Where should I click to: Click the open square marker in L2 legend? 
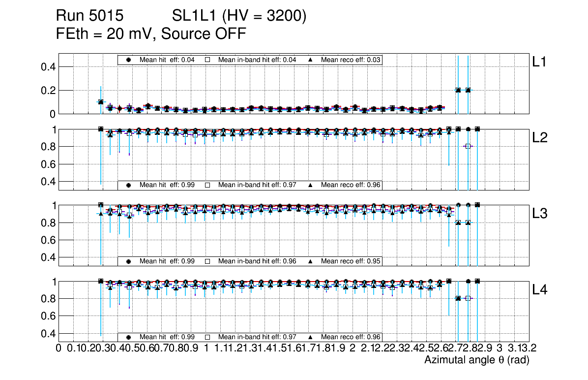click(207, 185)
